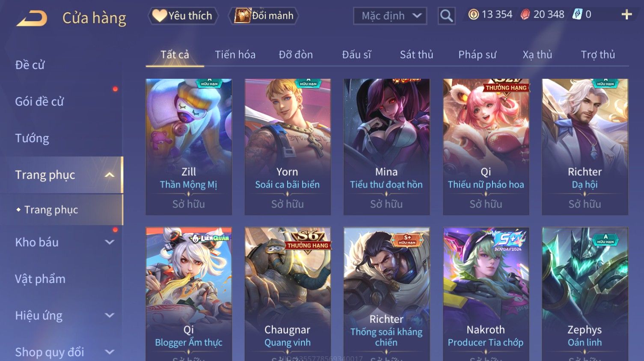
Task: Open Nakroth Producer Tia chớp skin card
Action: point(486,294)
